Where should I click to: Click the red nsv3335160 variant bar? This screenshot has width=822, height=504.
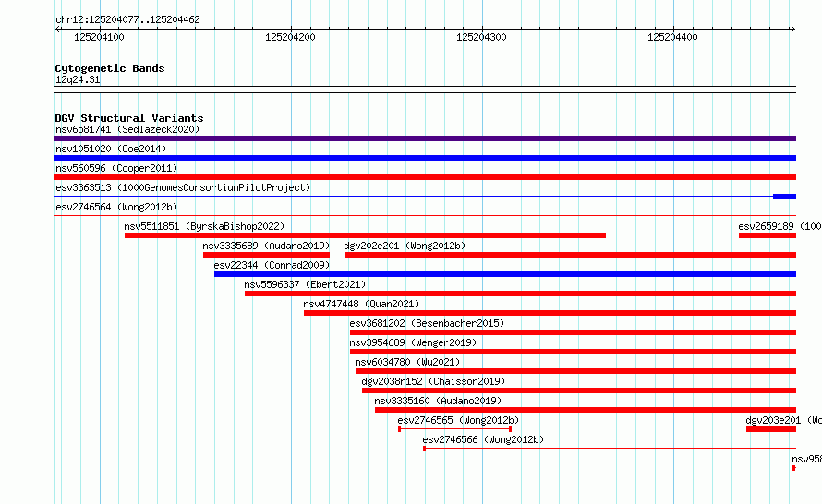[586, 410]
